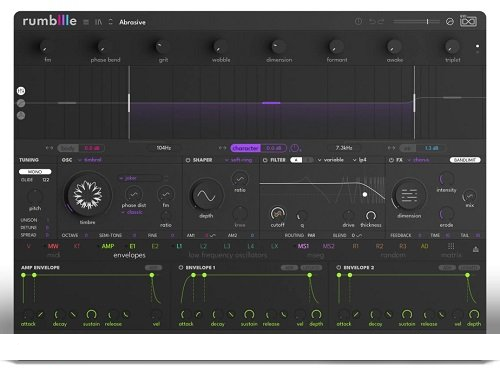Switch to the MS1 modulation tab
This screenshot has width=500, height=372.
303,246
